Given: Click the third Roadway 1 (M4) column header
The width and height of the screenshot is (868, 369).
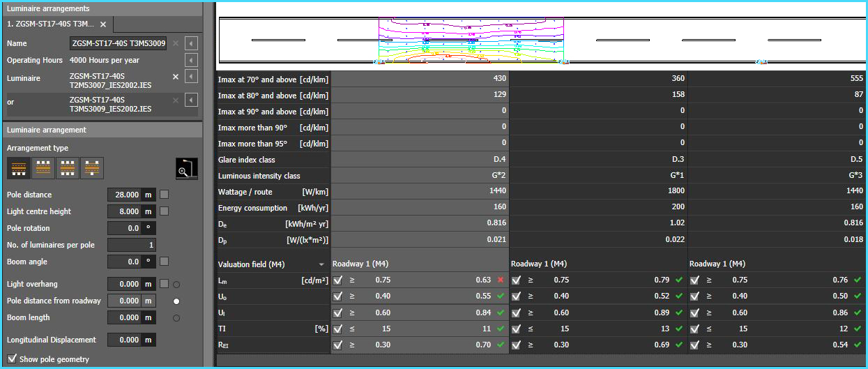Looking at the screenshot, I should pyautogui.click(x=717, y=264).
